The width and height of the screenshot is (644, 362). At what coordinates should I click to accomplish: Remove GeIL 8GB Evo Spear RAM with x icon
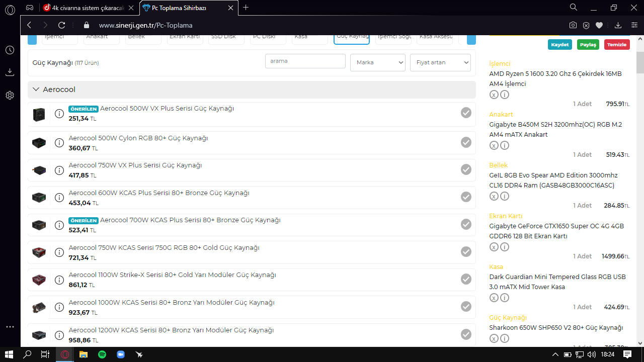click(x=494, y=196)
